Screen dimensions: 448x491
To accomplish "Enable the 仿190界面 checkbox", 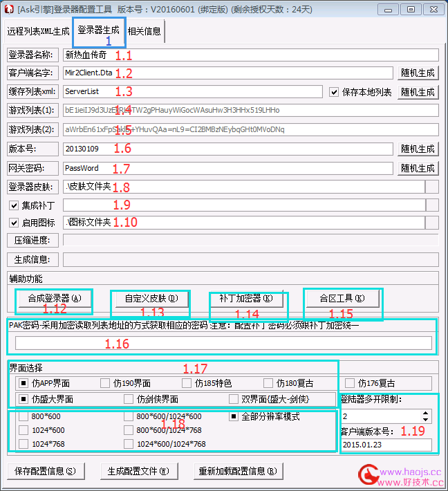I will click(x=105, y=383).
